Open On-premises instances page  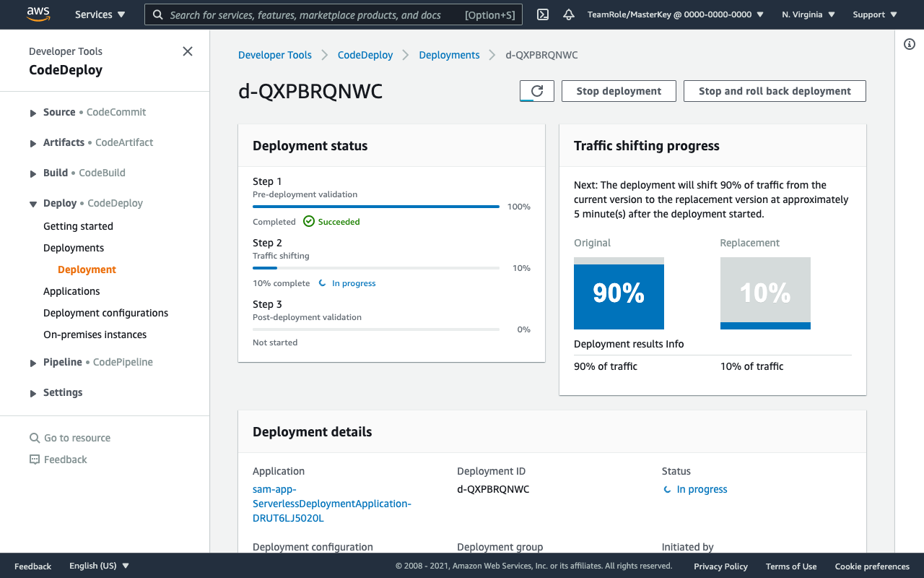click(x=95, y=335)
